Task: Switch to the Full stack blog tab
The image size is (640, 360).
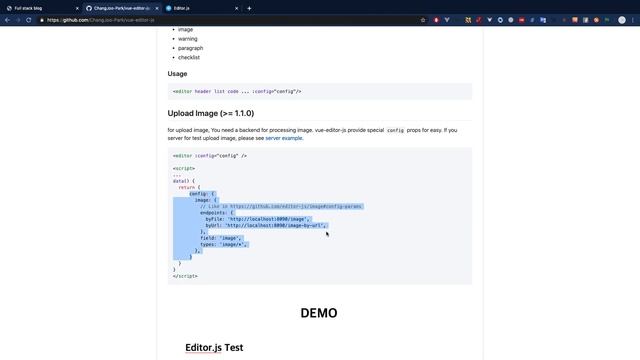Action: click(x=41, y=8)
